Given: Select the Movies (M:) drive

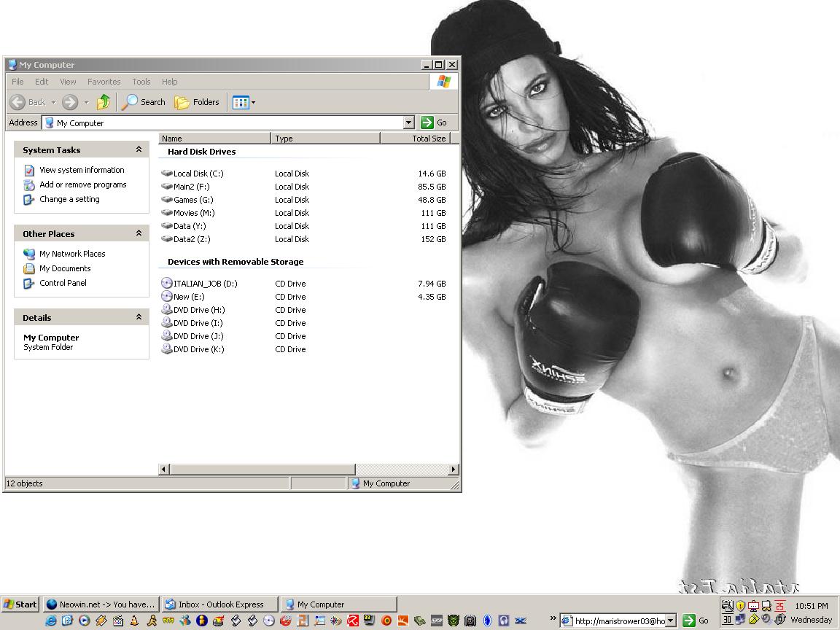Looking at the screenshot, I should [x=167, y=213].
